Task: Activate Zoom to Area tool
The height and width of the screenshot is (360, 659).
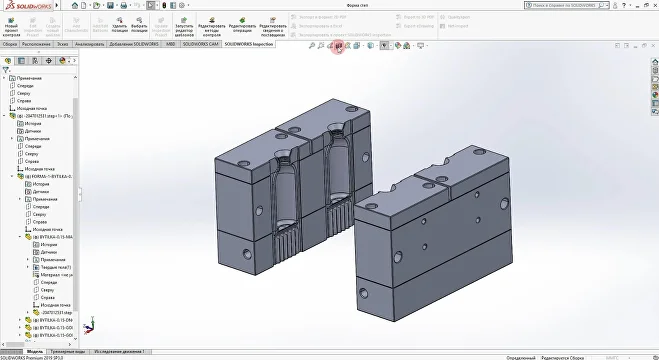Action: (321, 45)
